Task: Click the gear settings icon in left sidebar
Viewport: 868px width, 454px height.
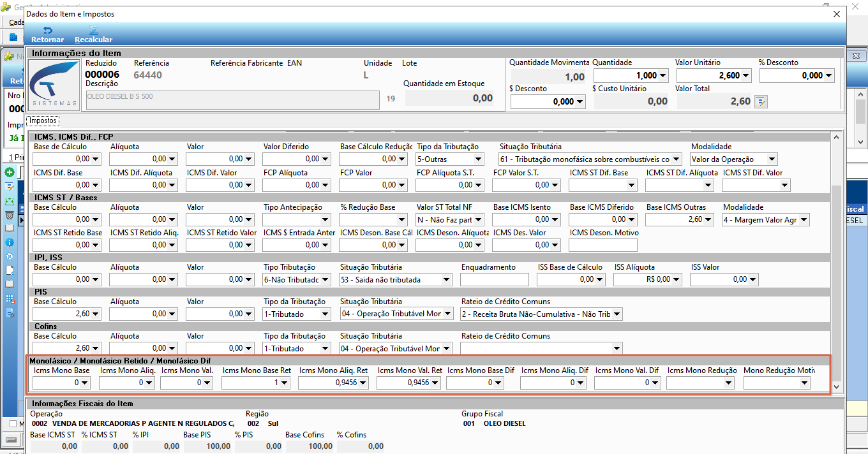Action: click(10, 256)
